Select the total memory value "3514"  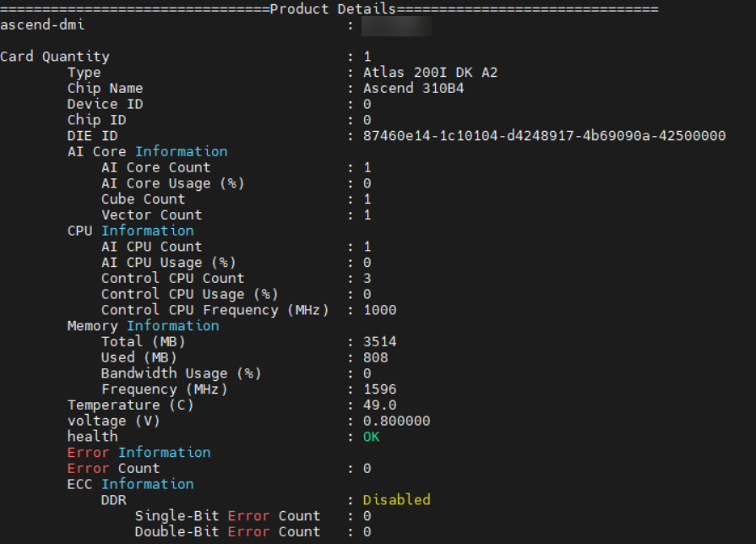(x=380, y=342)
